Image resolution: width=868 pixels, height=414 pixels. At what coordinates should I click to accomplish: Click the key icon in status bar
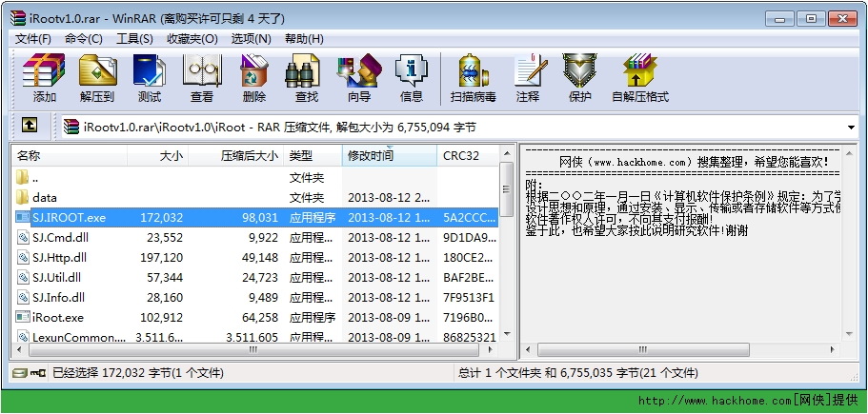(x=38, y=373)
